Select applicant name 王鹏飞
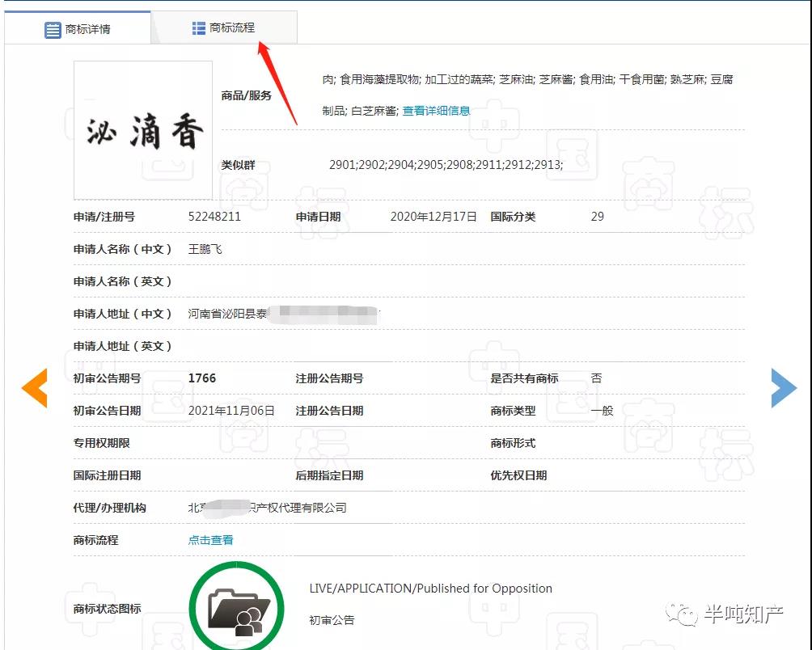Screen dimensions: 812x650 (205, 249)
